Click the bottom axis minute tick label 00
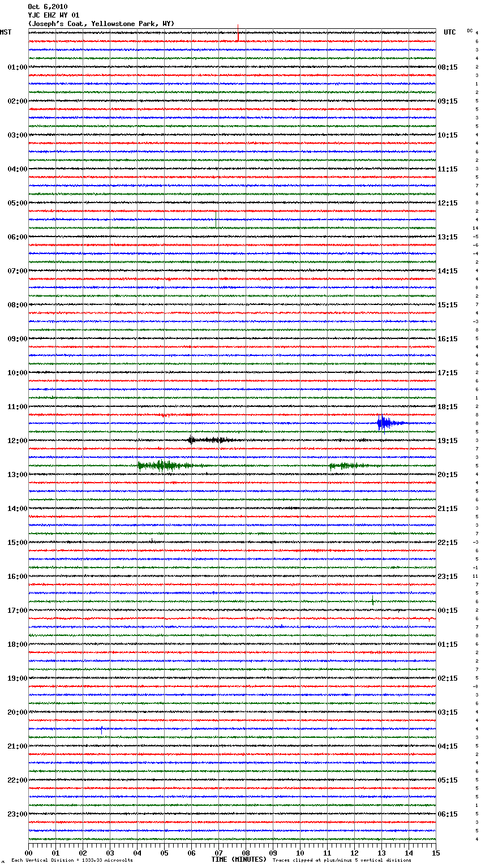 click(x=28, y=853)
